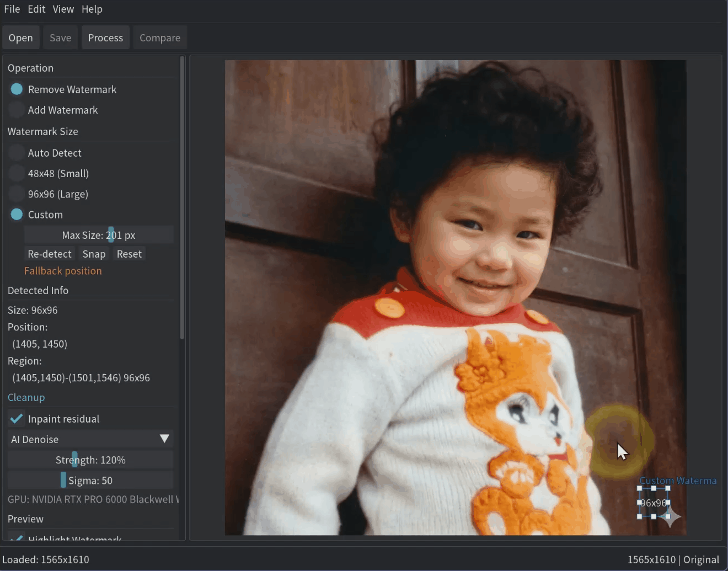Enable Auto Detect watermark size

pos(17,153)
